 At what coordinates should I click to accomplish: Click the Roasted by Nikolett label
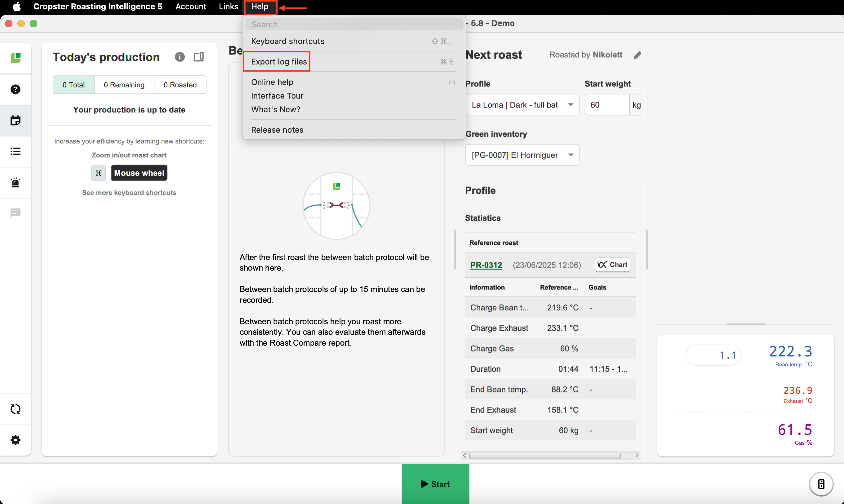[585, 55]
